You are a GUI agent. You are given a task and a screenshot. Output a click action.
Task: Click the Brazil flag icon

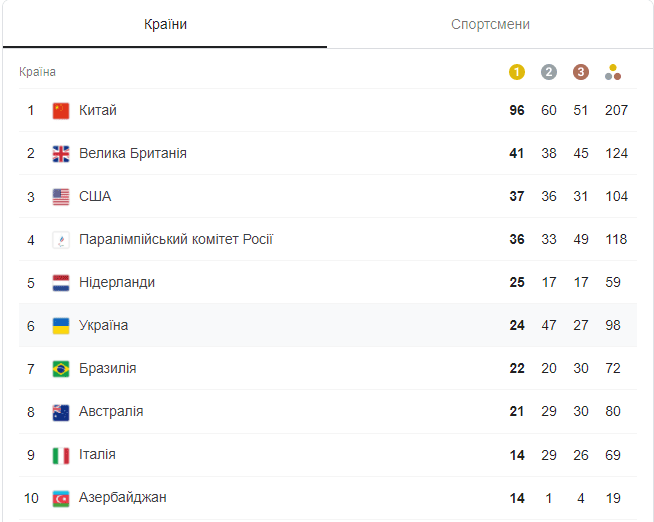coord(61,368)
